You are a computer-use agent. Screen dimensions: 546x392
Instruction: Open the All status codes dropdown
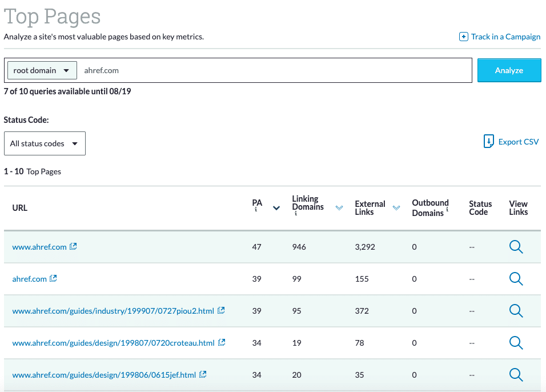pyautogui.click(x=45, y=143)
